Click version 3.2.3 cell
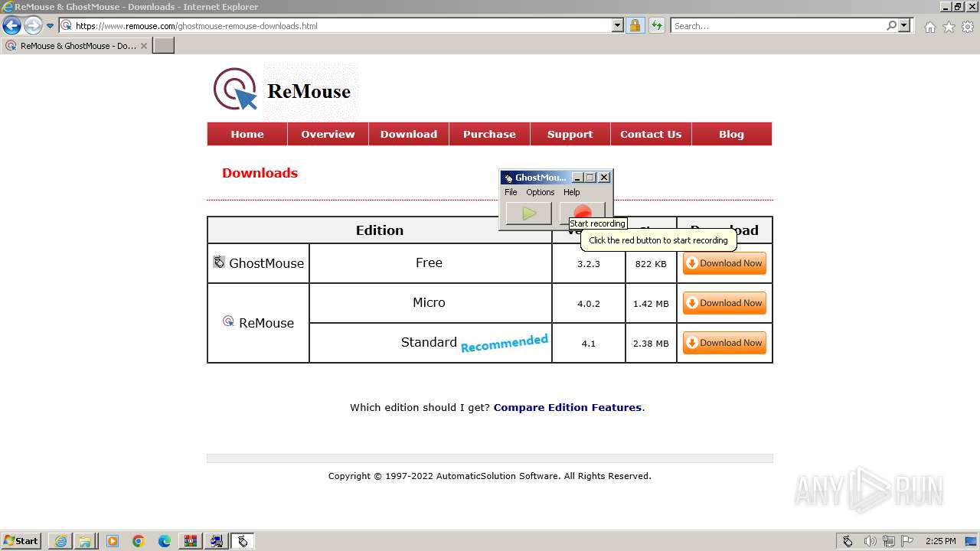This screenshot has width=980, height=551. click(589, 263)
